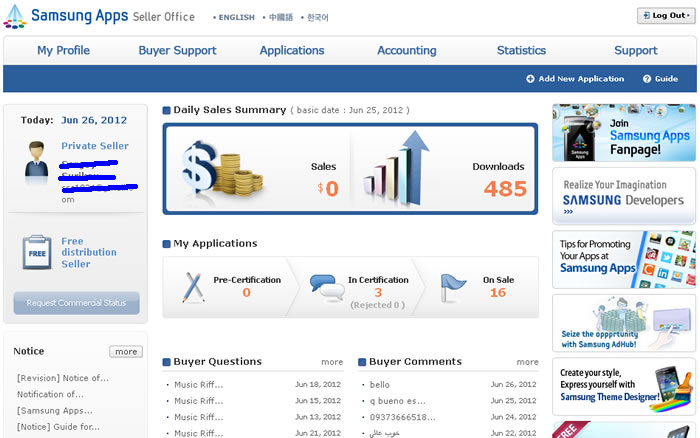Click the On Sale flag icon

[452, 288]
